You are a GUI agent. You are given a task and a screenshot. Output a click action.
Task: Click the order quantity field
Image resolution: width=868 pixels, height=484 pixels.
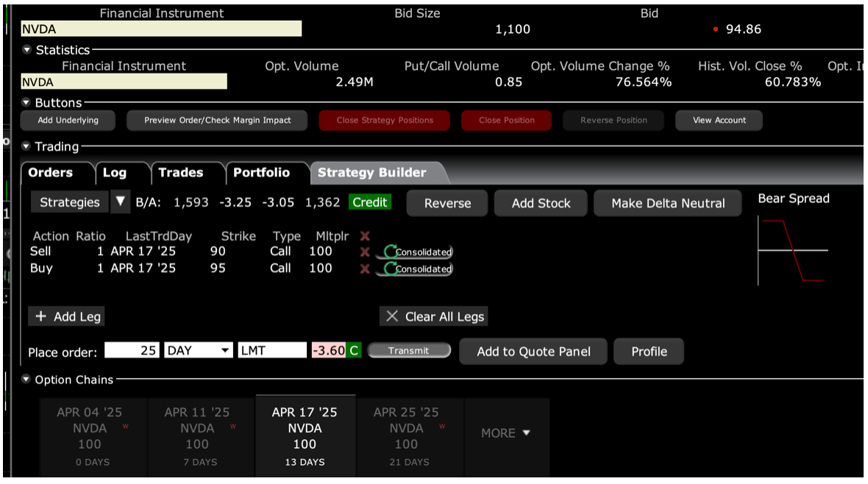click(x=132, y=351)
